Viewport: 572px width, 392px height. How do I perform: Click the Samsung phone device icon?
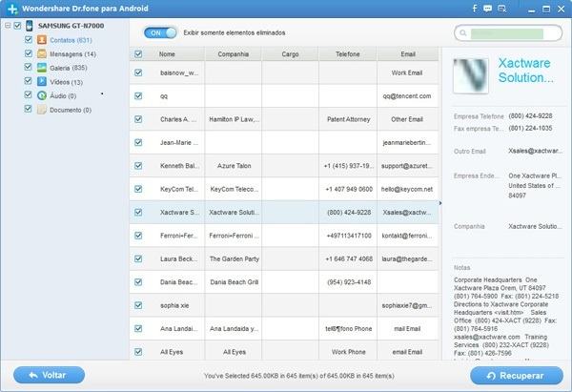pos(30,26)
